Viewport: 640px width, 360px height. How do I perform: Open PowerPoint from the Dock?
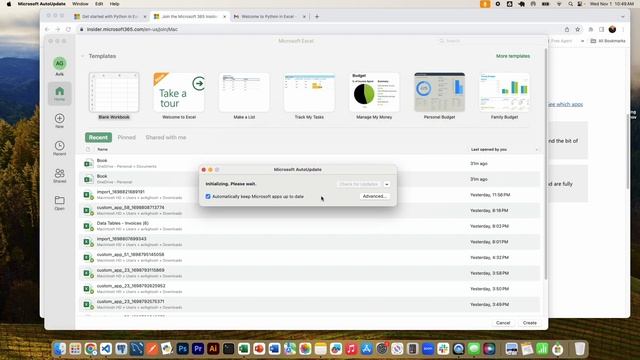(x=259, y=349)
